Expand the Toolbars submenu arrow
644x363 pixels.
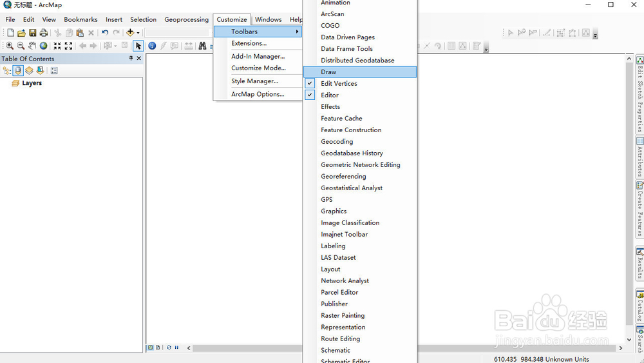coord(297,32)
